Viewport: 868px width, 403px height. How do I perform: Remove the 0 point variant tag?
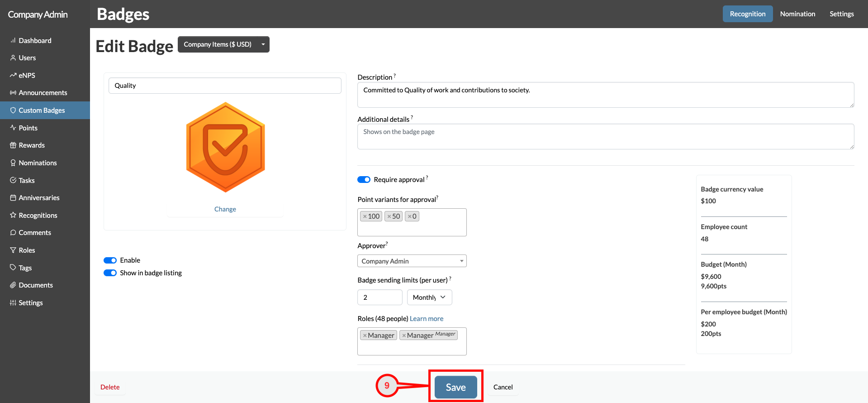[x=410, y=216]
